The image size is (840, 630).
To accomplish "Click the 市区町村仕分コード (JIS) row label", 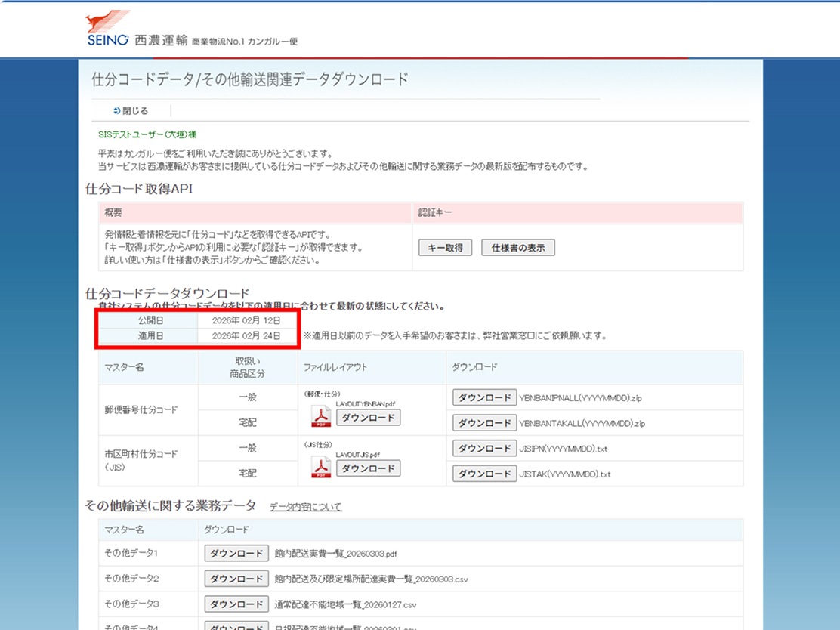I will click(141, 460).
